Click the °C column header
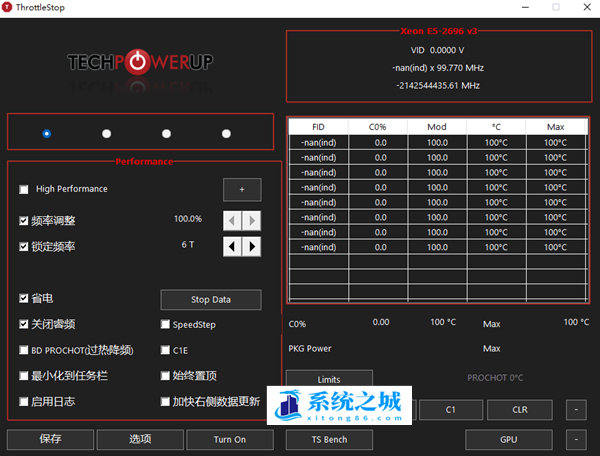The width and height of the screenshot is (600, 456). coord(496,127)
